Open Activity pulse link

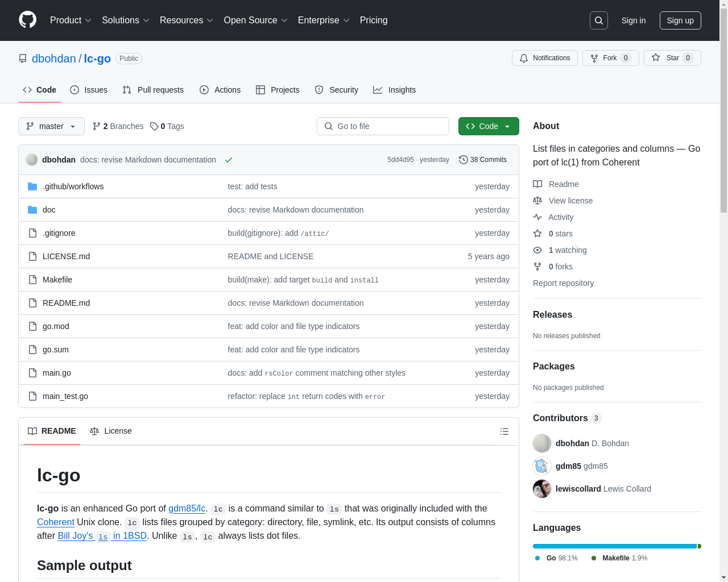tap(553, 217)
